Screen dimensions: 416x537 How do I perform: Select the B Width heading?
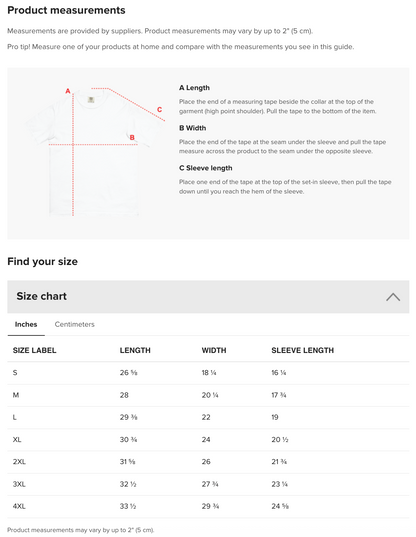click(x=192, y=128)
